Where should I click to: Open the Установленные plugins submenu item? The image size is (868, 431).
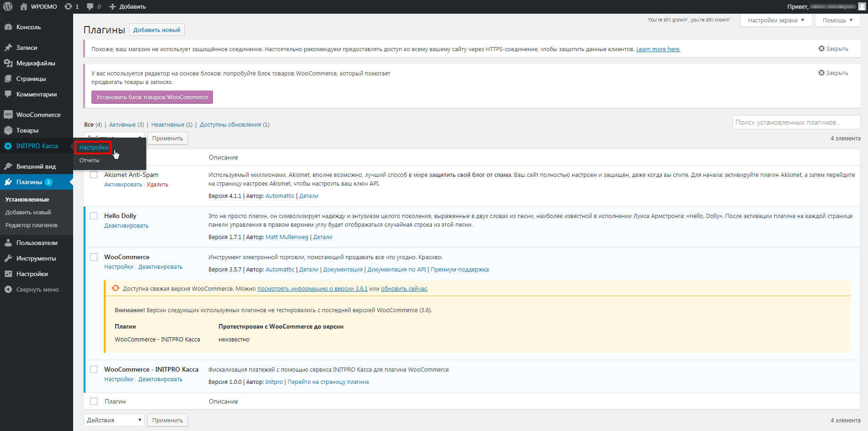[27, 199]
